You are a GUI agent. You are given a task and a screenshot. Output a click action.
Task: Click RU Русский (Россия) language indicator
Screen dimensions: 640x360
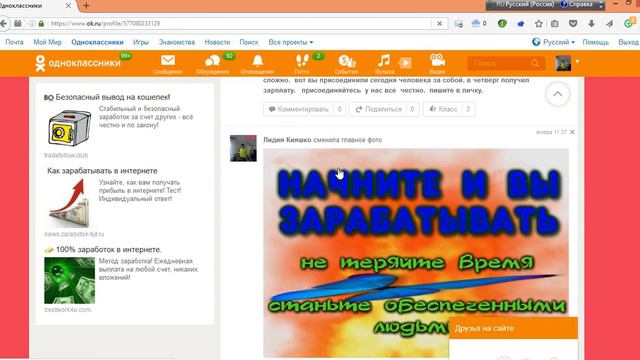pos(525,4)
